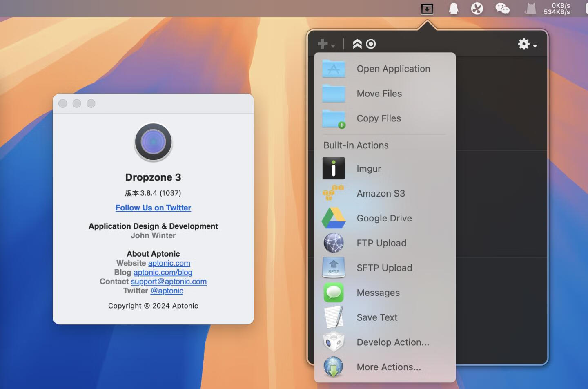Screen dimensions: 588x389
Task: Click the Save Text notepad icon
Action: tap(334, 317)
